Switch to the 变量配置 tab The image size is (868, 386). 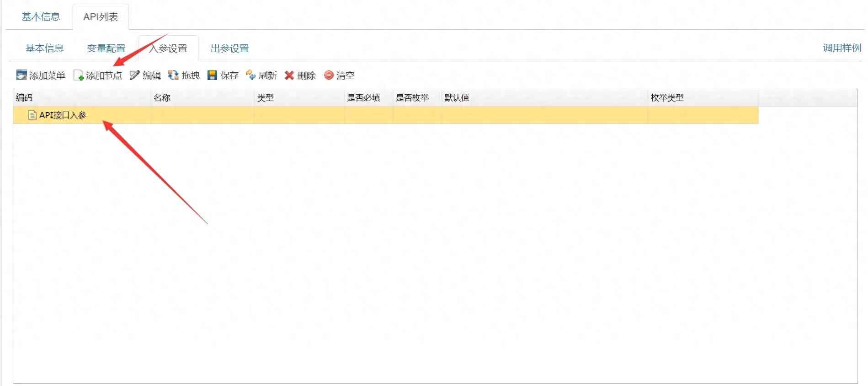pyautogui.click(x=106, y=48)
